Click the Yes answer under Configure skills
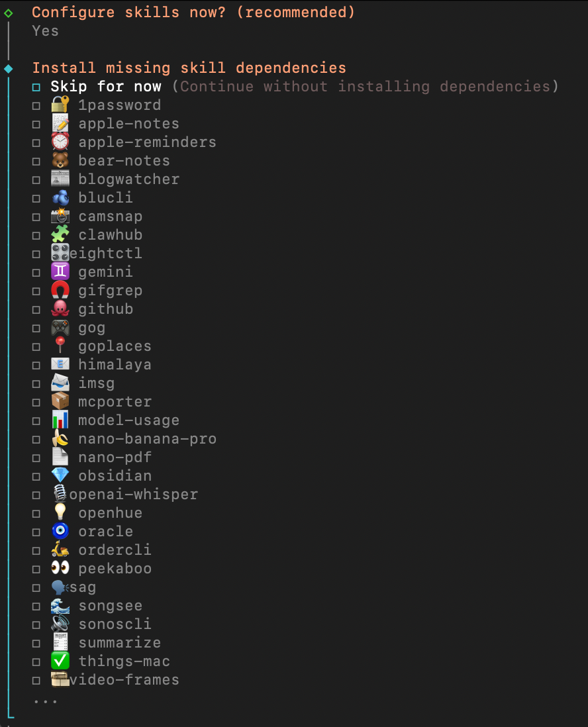The width and height of the screenshot is (588, 727). pos(45,31)
